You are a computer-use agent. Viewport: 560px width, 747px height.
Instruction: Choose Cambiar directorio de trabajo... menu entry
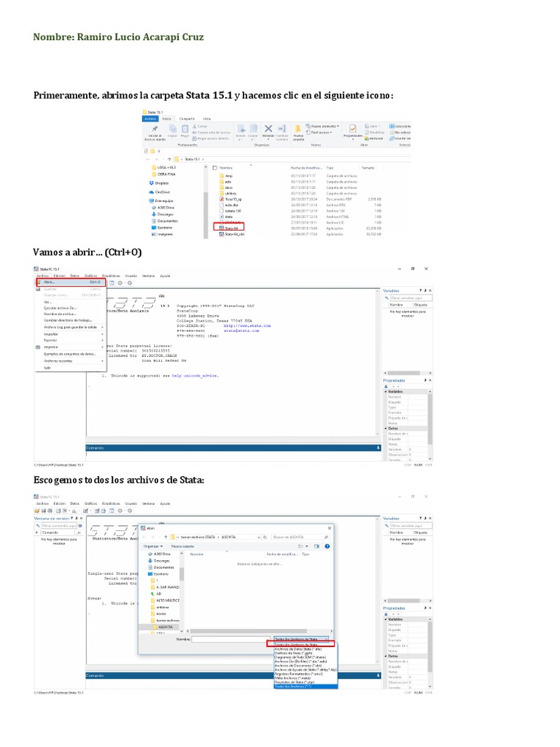(68, 320)
